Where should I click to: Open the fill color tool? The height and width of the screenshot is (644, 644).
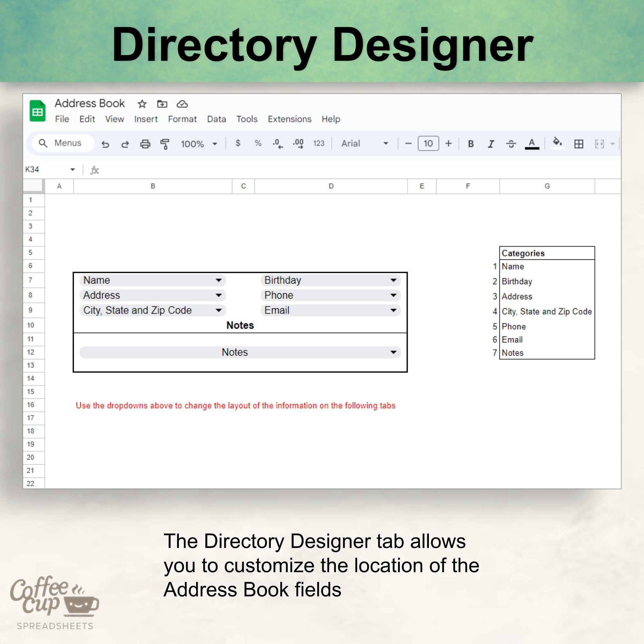pos(558,144)
